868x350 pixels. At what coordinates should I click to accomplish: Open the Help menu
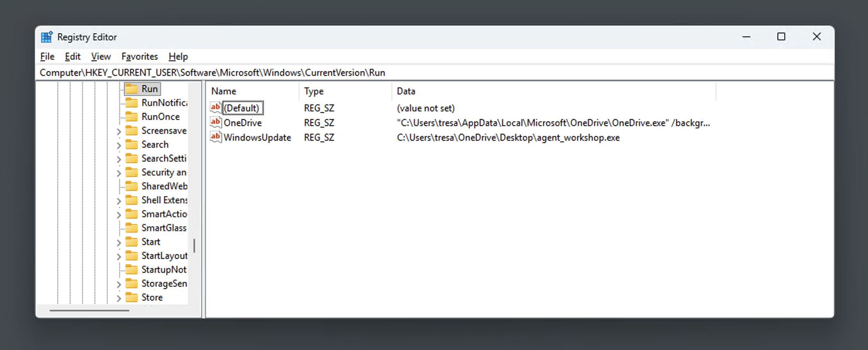178,56
